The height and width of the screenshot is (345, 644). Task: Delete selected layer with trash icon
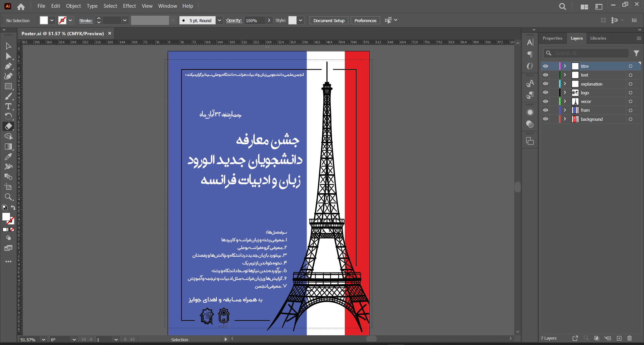629,338
